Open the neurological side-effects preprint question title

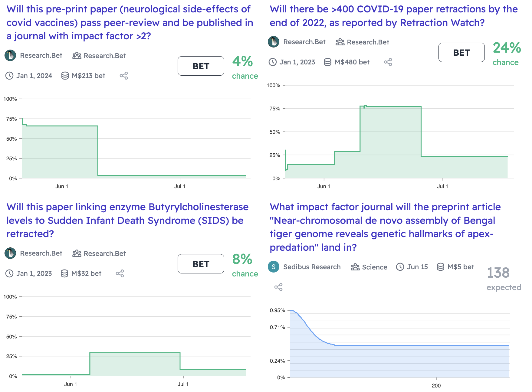[x=130, y=23]
